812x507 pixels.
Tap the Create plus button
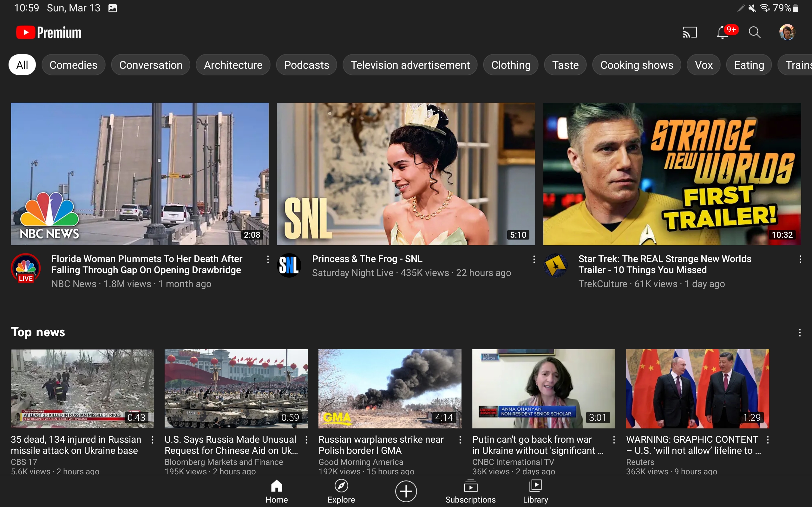pyautogui.click(x=406, y=491)
